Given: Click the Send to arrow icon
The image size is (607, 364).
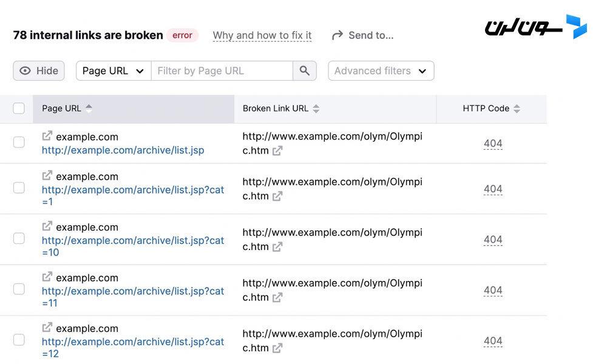Looking at the screenshot, I should (337, 36).
